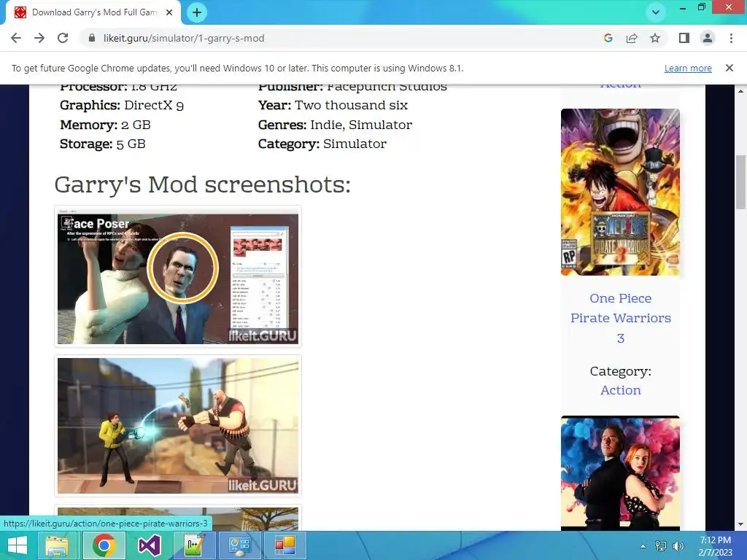Open File Explorer from taskbar
The image size is (747, 560).
point(57,545)
